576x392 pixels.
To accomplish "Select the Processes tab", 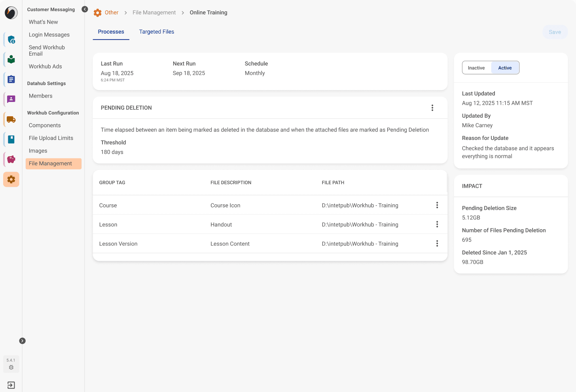I will pyautogui.click(x=111, y=32).
